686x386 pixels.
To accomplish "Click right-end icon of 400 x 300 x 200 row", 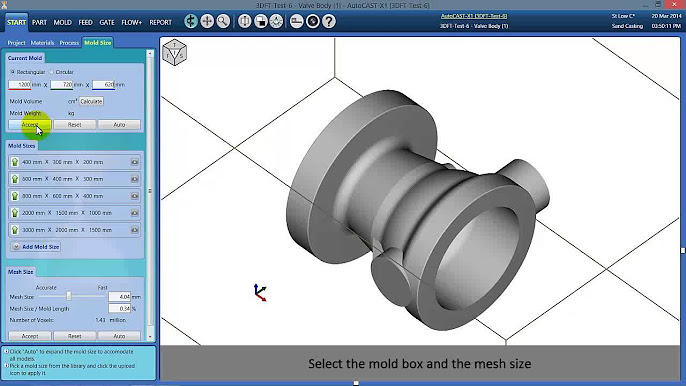I will [x=135, y=162].
